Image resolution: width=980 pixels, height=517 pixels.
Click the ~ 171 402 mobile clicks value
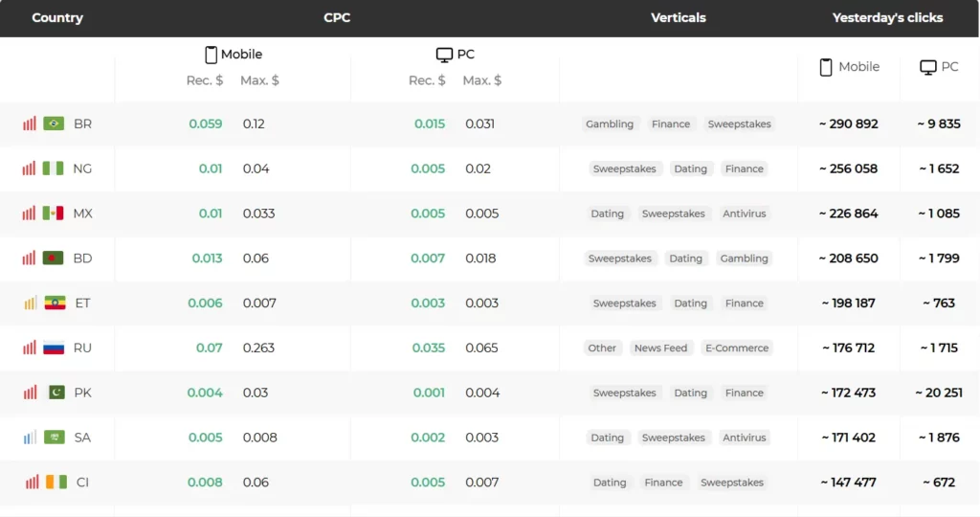(x=849, y=438)
